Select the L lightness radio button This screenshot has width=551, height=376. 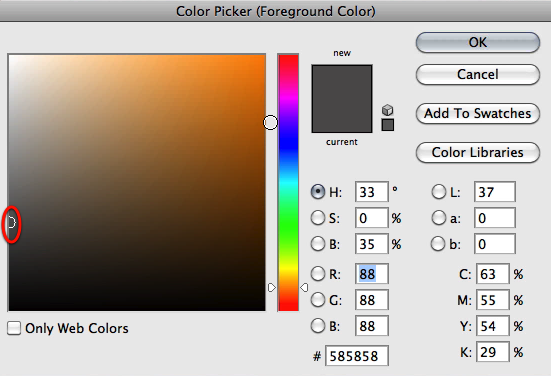438,192
